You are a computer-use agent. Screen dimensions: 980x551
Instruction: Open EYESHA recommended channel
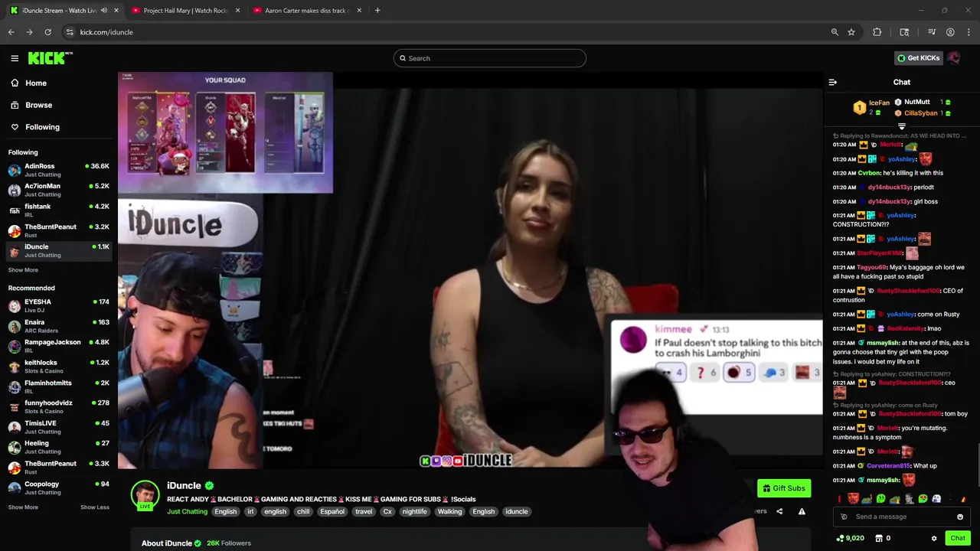click(59, 305)
